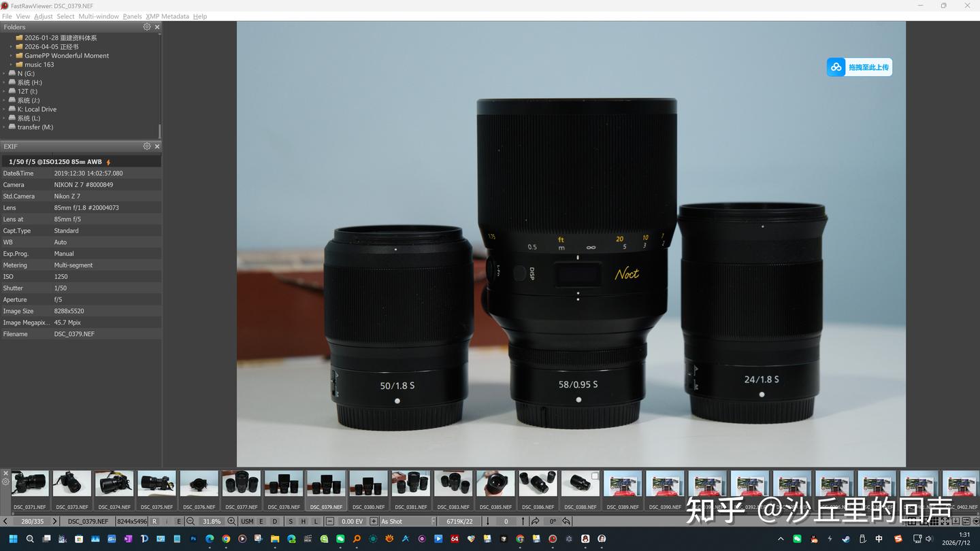Select the 系统 (J:) drive

[29, 100]
